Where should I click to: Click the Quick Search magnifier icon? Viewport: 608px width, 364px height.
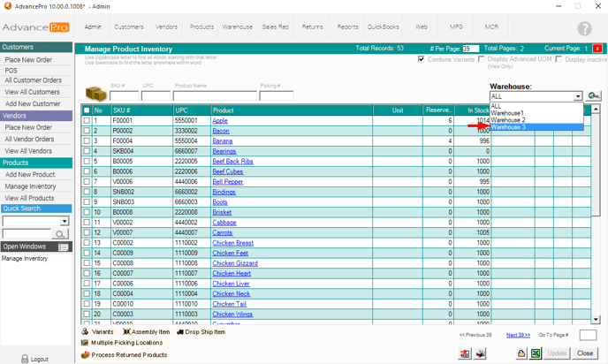click(60, 234)
